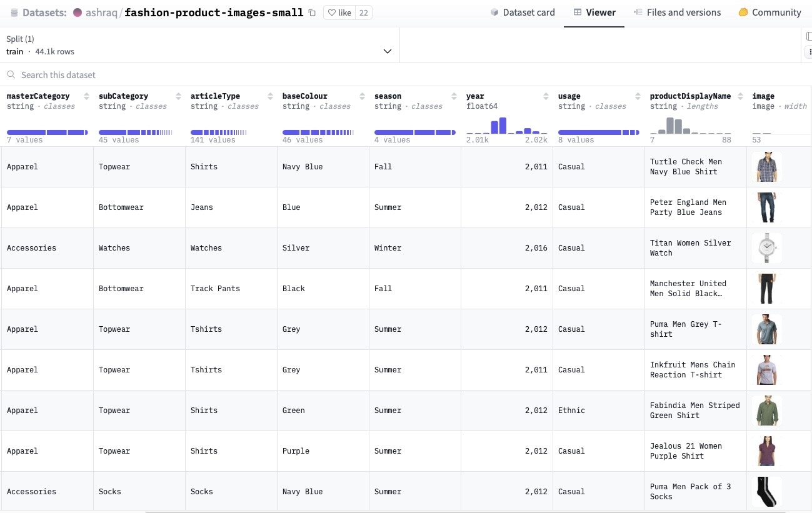Click the heart like icon
Screen dimensions: 812x513
[332, 12]
